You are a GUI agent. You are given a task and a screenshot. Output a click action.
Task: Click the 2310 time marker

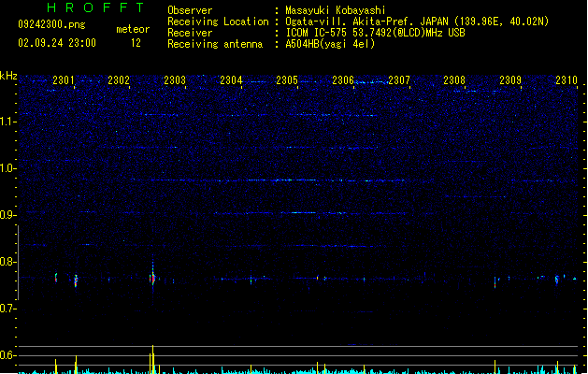tap(566, 80)
